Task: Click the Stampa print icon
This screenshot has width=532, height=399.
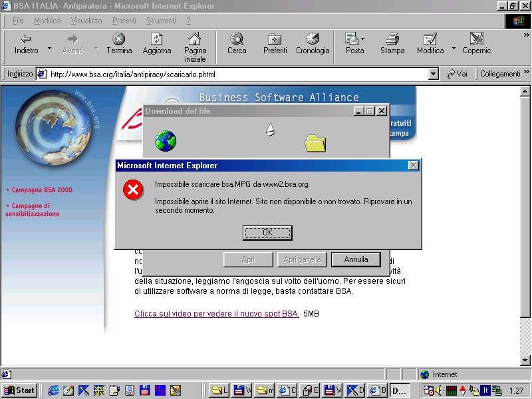Action: [392, 39]
